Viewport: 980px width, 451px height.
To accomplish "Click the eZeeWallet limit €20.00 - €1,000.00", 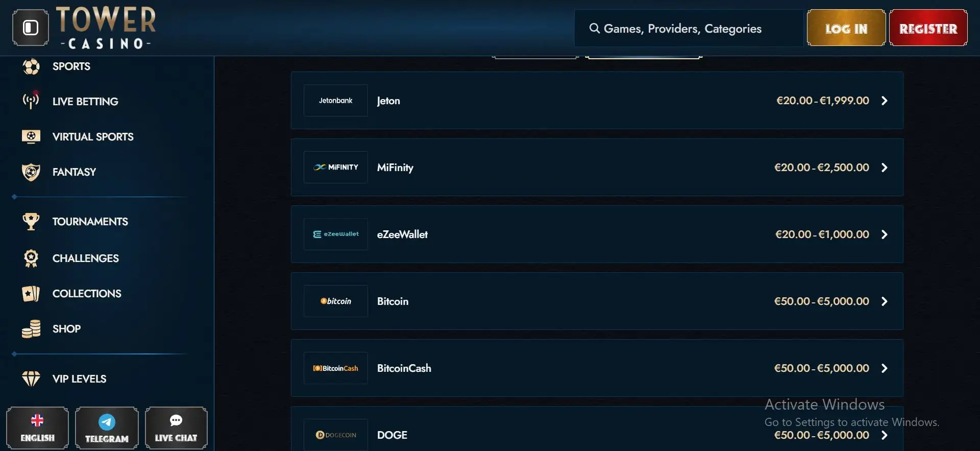I will click(x=822, y=234).
